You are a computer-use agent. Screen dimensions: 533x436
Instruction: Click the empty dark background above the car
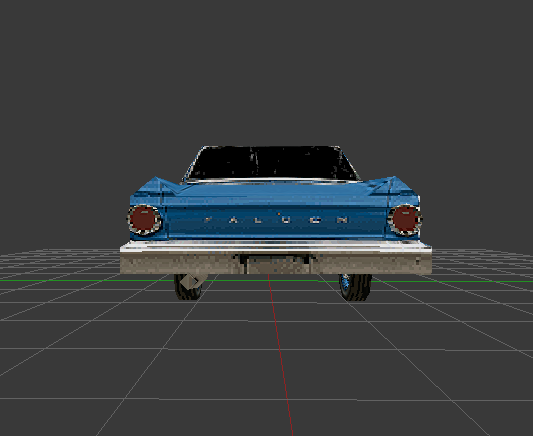tap(266, 68)
